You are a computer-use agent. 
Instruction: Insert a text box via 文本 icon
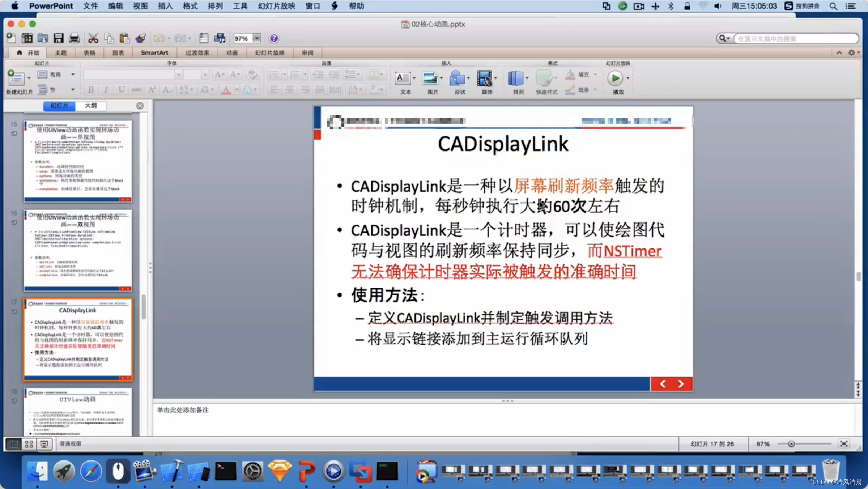tap(403, 78)
